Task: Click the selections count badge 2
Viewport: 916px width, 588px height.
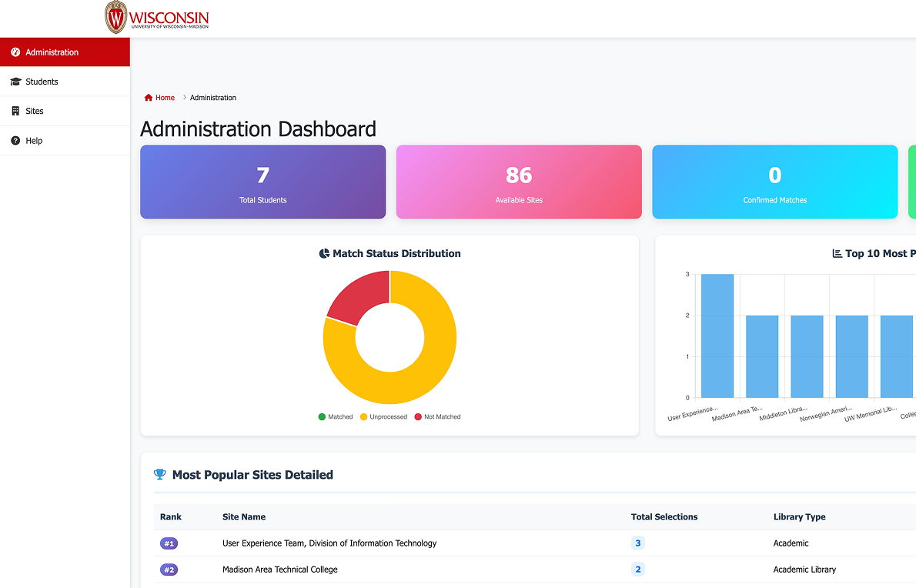Action: [638, 570]
